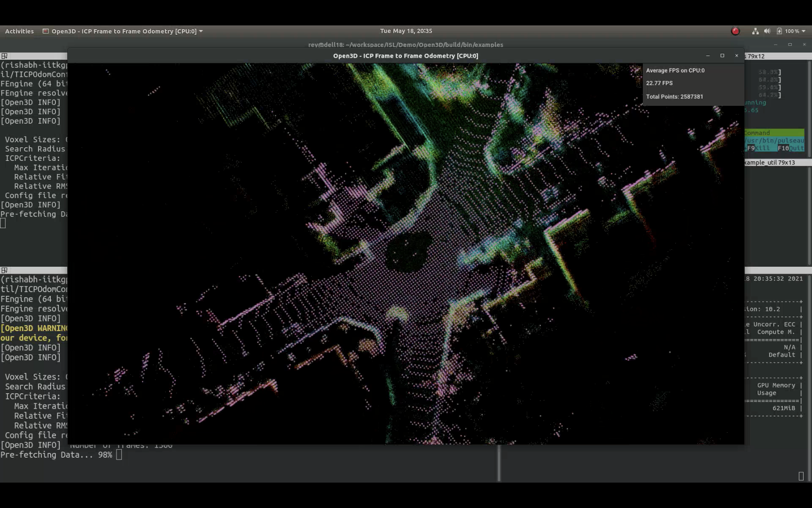Expand the Open3D application menu arrow
Viewport: 812px width, 508px height.
(201, 31)
